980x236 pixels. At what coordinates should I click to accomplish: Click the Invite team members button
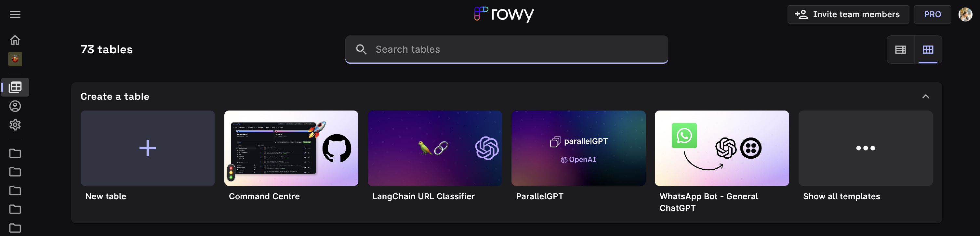click(x=848, y=14)
